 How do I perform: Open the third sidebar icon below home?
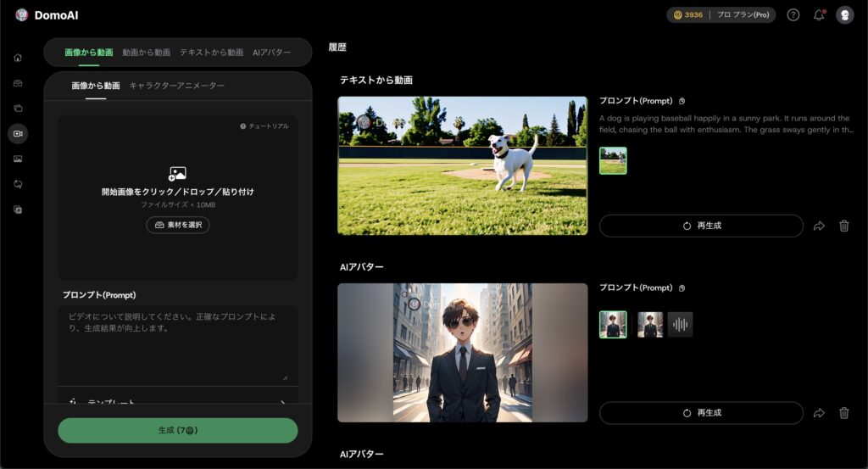click(x=18, y=108)
